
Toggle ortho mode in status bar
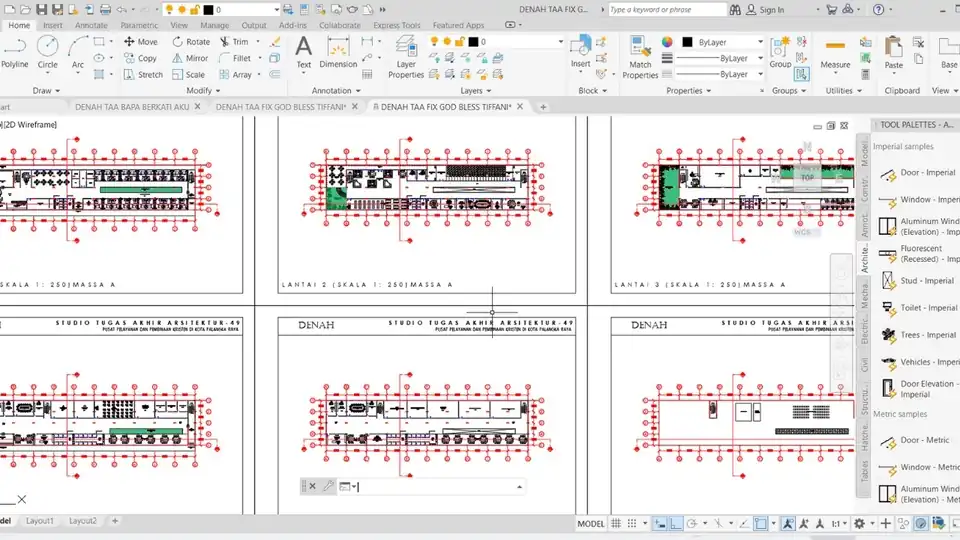click(675, 523)
